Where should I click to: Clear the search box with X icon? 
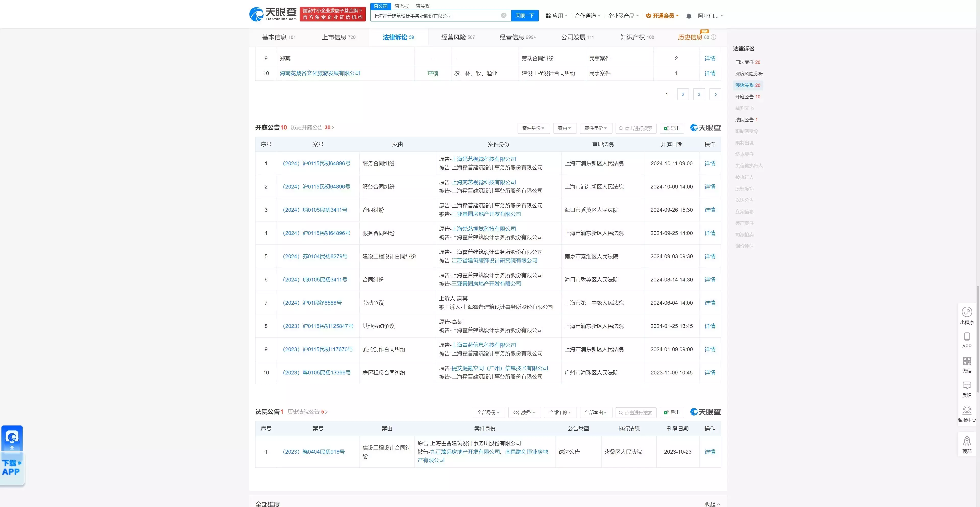504,16
